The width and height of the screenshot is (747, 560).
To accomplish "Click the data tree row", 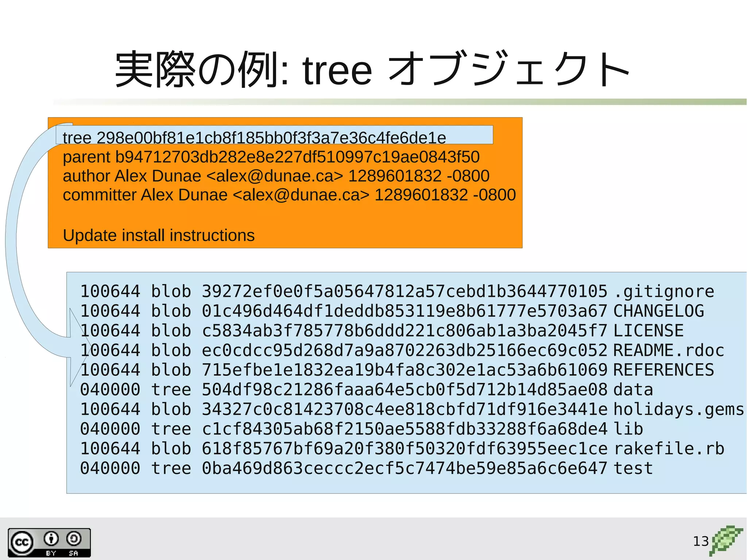I will 367,390.
